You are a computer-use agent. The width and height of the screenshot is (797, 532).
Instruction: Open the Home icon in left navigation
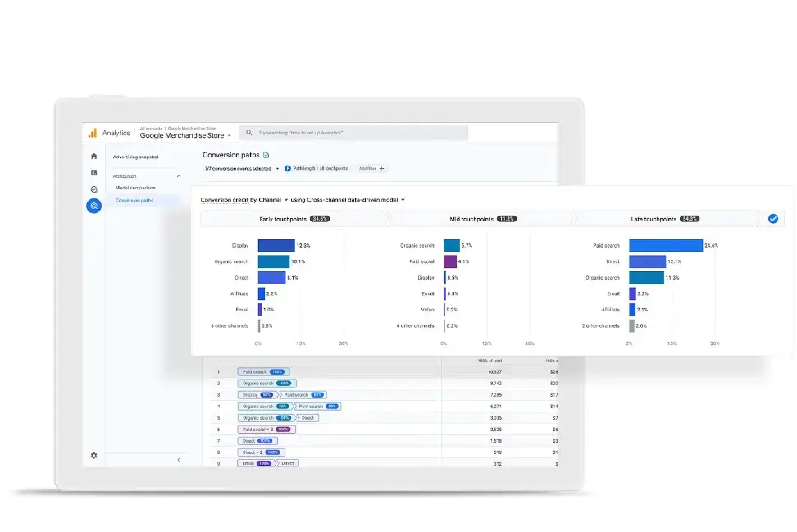(93, 156)
